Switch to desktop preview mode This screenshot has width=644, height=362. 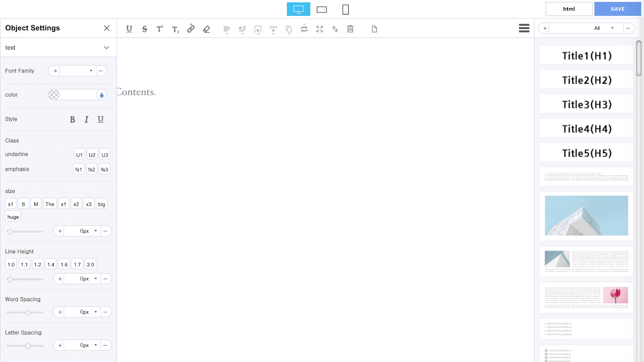[299, 9]
